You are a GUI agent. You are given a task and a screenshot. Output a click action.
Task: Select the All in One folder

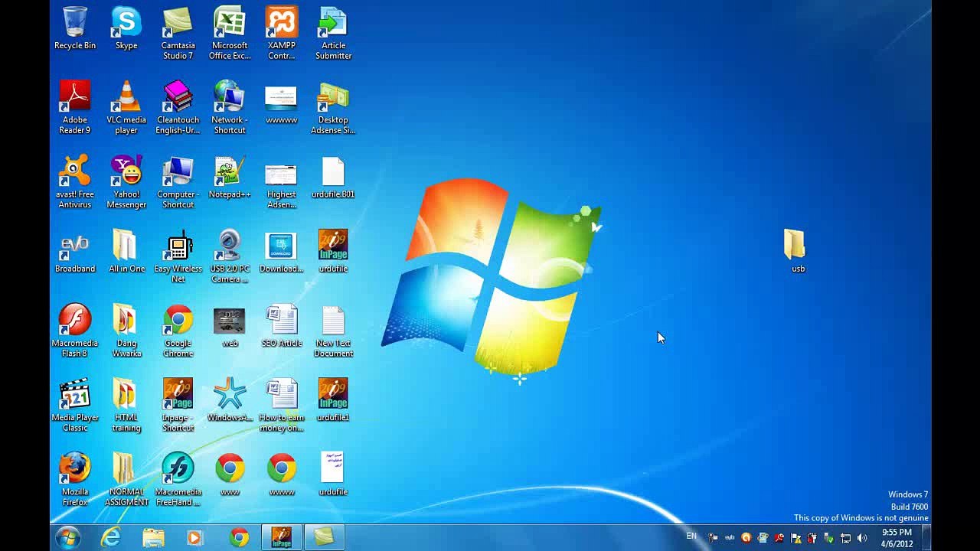[126, 252]
